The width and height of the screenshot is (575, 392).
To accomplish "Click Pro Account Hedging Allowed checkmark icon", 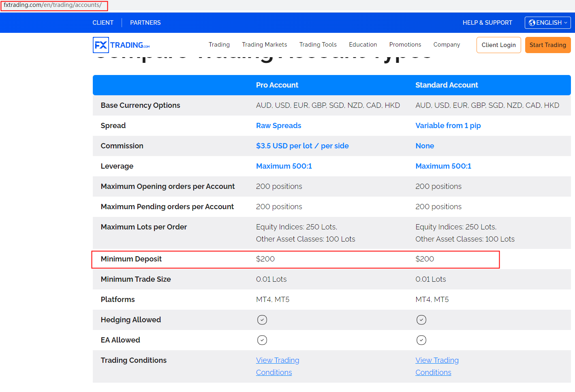I will (x=262, y=320).
